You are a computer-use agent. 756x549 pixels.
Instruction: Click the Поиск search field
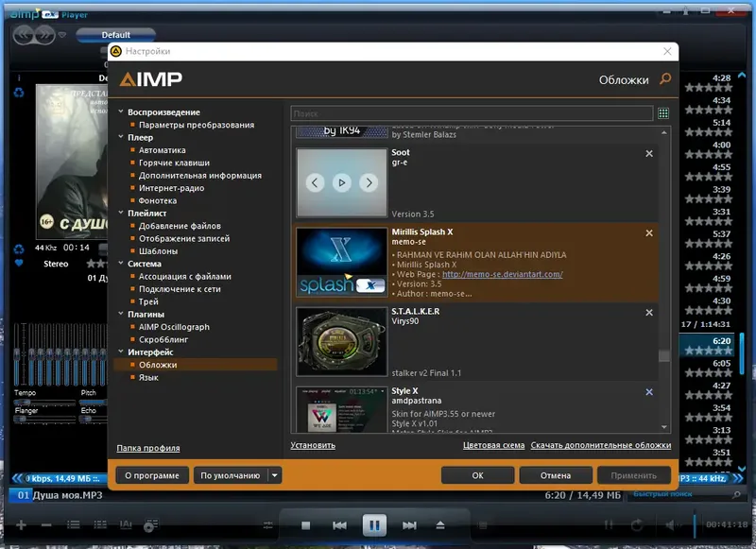472,113
